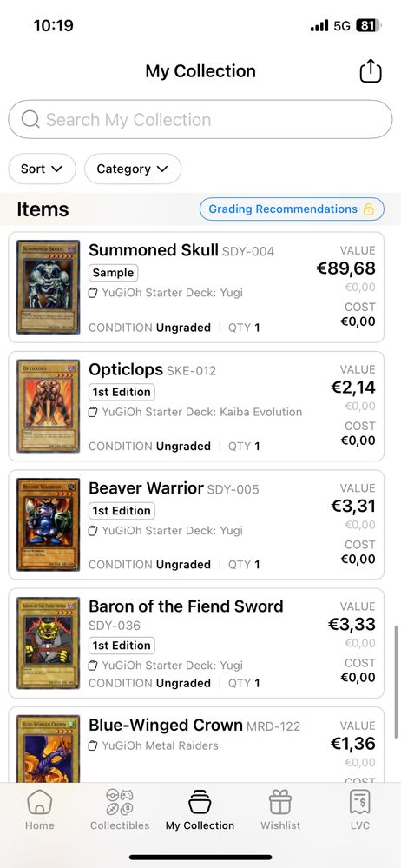Viewport: 401px width, 868px height.
Task: Open the Blue-Winged Crown MRD-122 item
Action: coord(196,745)
